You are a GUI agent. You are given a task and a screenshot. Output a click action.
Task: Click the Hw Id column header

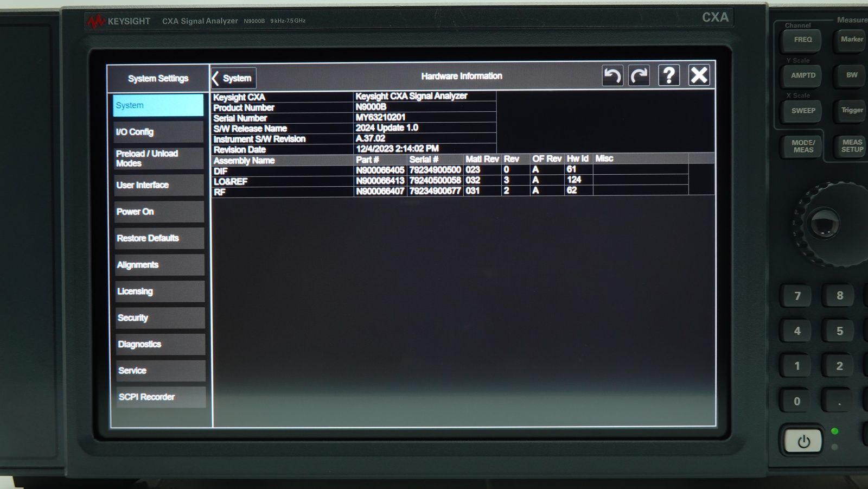click(578, 158)
